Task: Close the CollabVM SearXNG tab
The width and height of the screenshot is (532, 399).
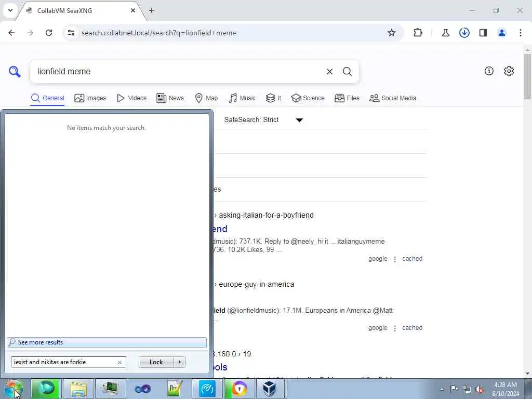Action: [x=133, y=10]
